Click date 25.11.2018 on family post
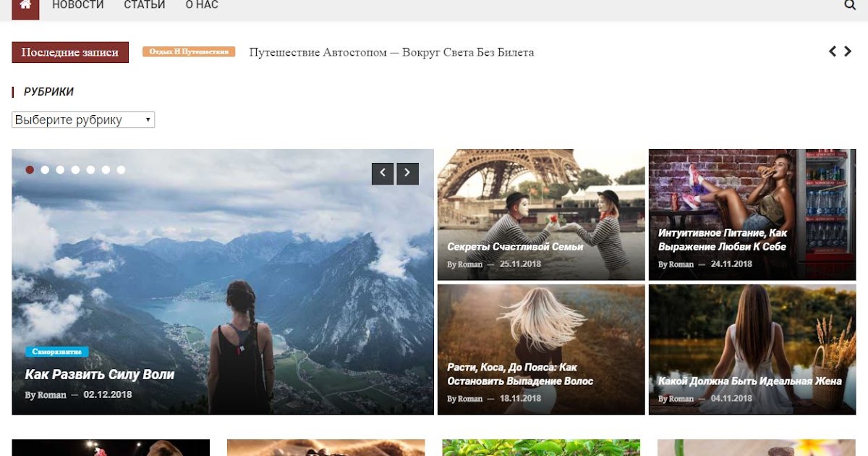 (x=520, y=264)
